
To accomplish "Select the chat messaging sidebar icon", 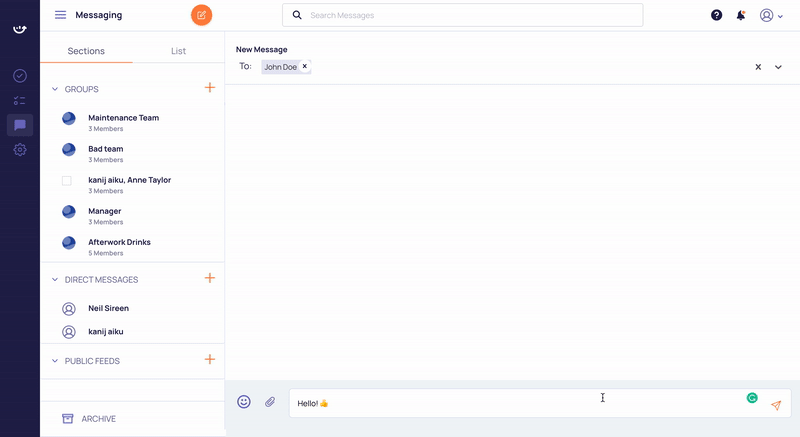I will 20,125.
